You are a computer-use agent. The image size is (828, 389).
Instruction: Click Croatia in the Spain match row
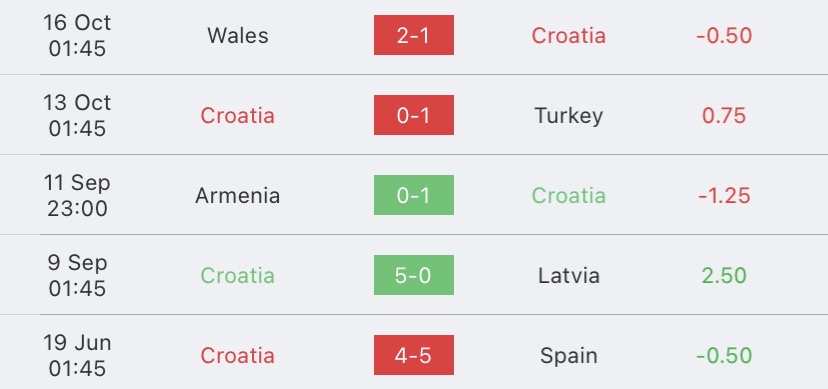pos(237,356)
